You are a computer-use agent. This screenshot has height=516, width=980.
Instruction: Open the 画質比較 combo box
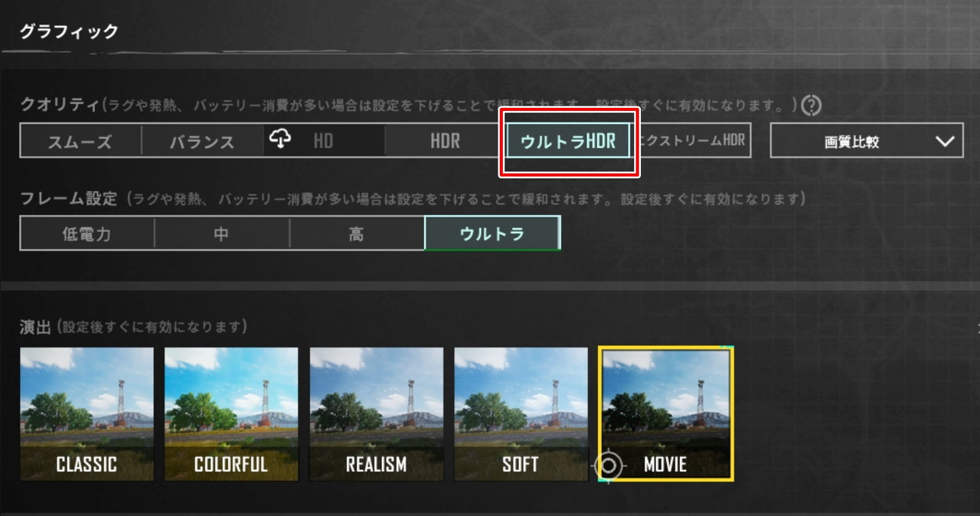pyautogui.click(x=867, y=141)
